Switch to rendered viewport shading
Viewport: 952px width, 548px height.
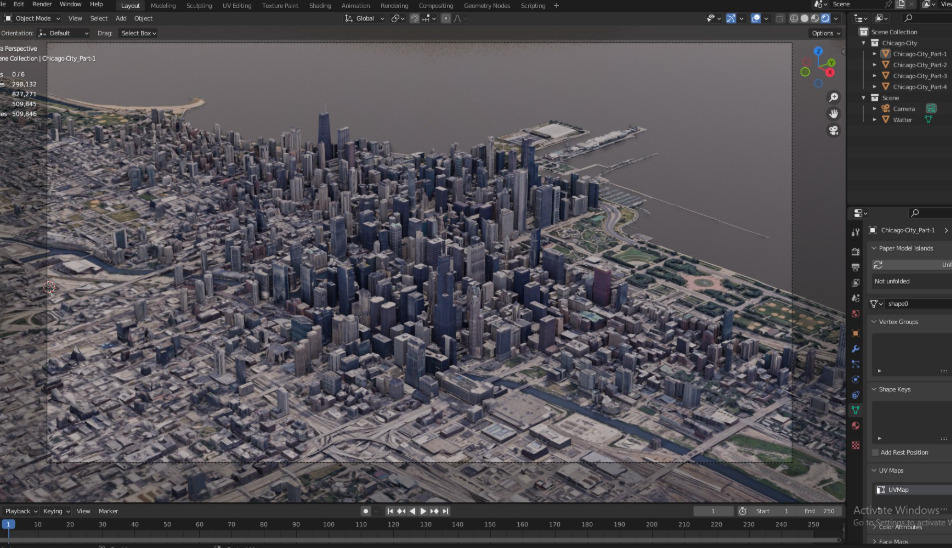[x=825, y=19]
